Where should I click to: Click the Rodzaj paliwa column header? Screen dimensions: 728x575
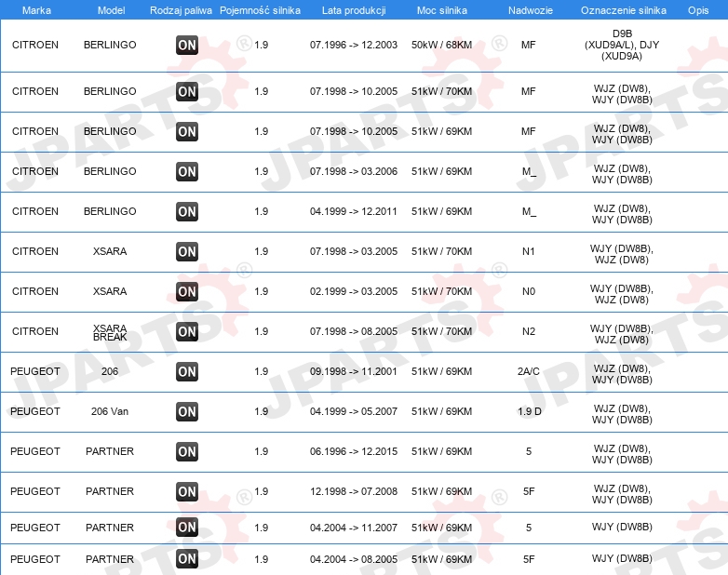(181, 10)
